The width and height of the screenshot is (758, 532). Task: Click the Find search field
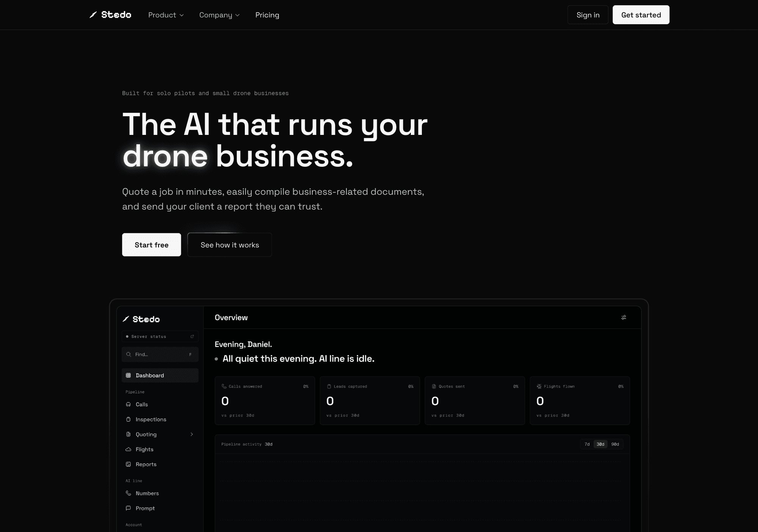pos(160,354)
